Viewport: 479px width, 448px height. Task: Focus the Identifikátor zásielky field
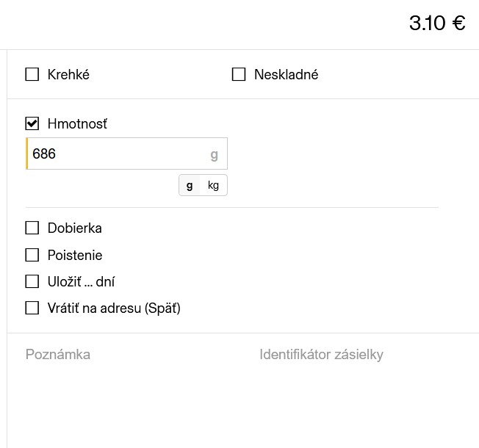(x=321, y=355)
